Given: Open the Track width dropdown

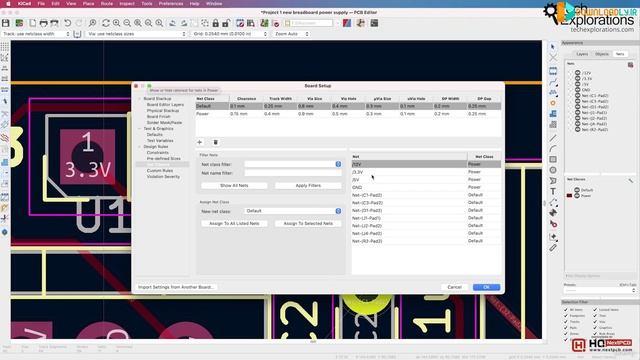Looking at the screenshot, I should coord(37,34).
